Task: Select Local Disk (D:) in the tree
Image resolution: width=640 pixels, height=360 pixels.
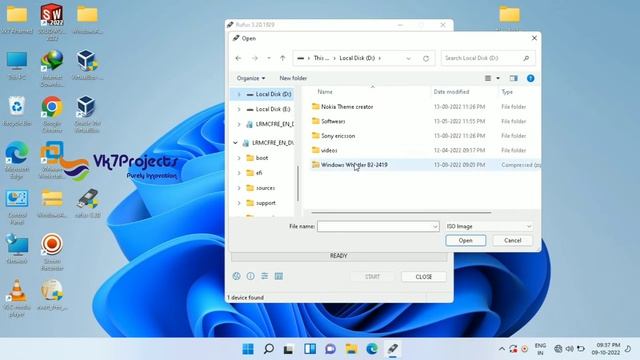Action: (x=273, y=94)
